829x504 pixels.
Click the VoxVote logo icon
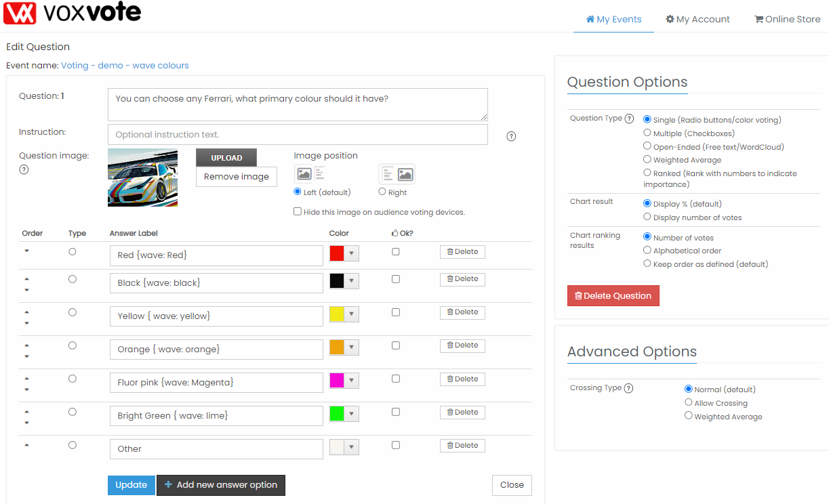point(20,13)
